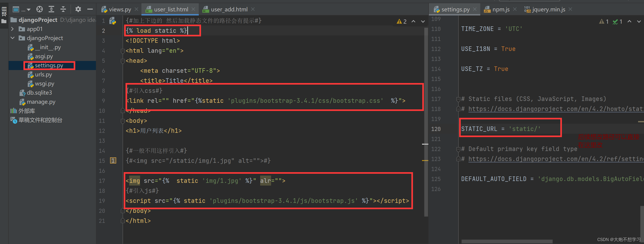Click the STATIC_URL setting line
The image size is (644, 244).
pos(501,129)
